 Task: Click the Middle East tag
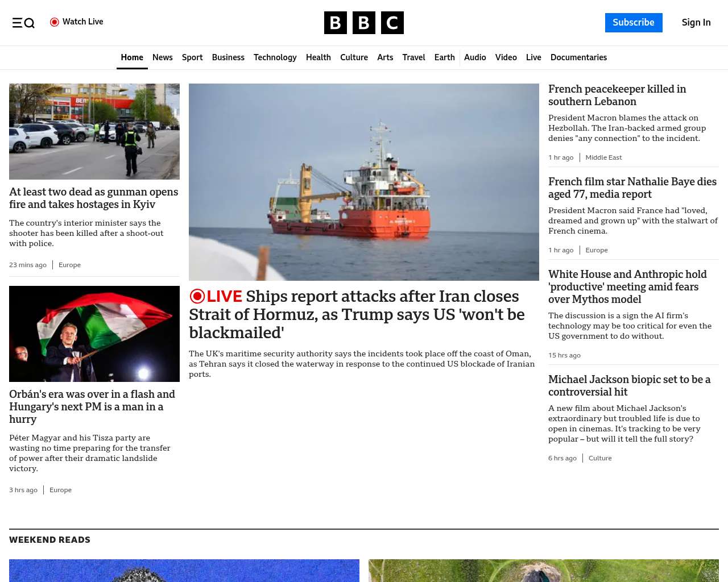click(x=603, y=157)
